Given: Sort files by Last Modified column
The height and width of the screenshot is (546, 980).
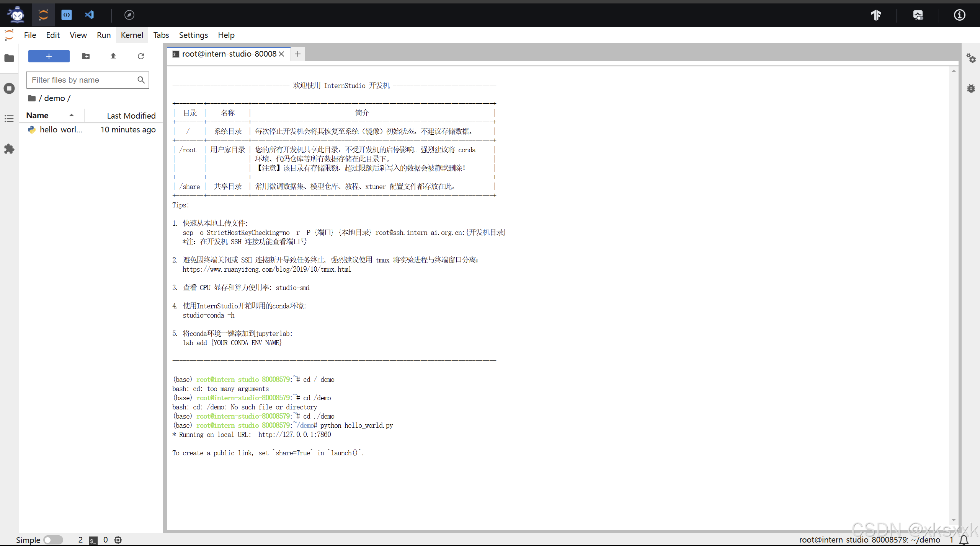Looking at the screenshot, I should tap(131, 116).
